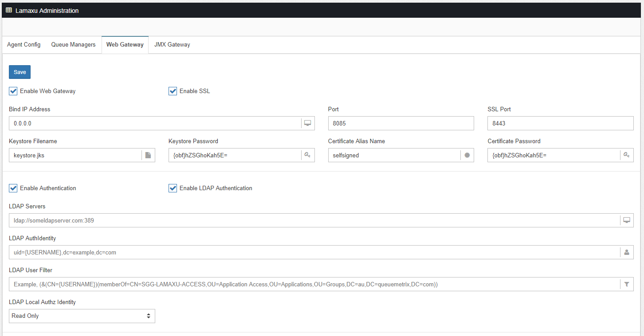Image resolution: width=644 pixels, height=336 pixels.
Task: Click the key icon beside Keystore Password
Action: click(x=307, y=155)
